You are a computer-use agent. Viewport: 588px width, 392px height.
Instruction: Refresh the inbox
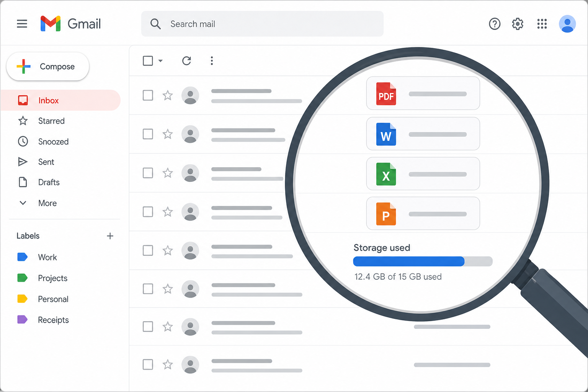point(186,60)
